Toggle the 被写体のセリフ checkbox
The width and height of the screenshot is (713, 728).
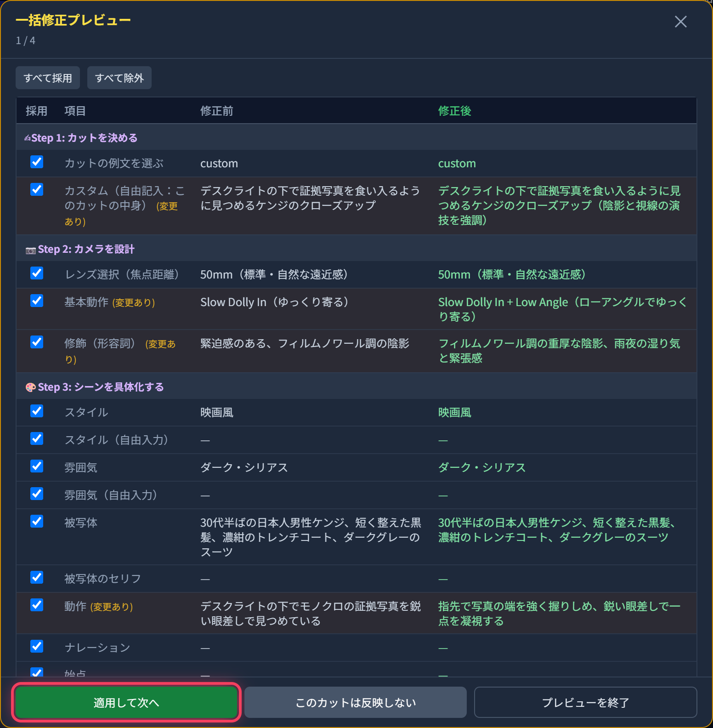(37, 577)
